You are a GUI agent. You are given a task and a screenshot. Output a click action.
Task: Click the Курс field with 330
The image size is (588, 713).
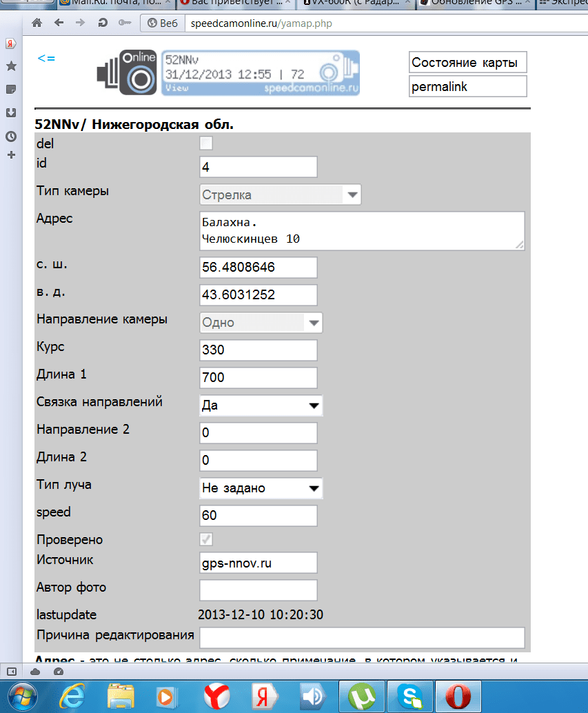pos(258,350)
